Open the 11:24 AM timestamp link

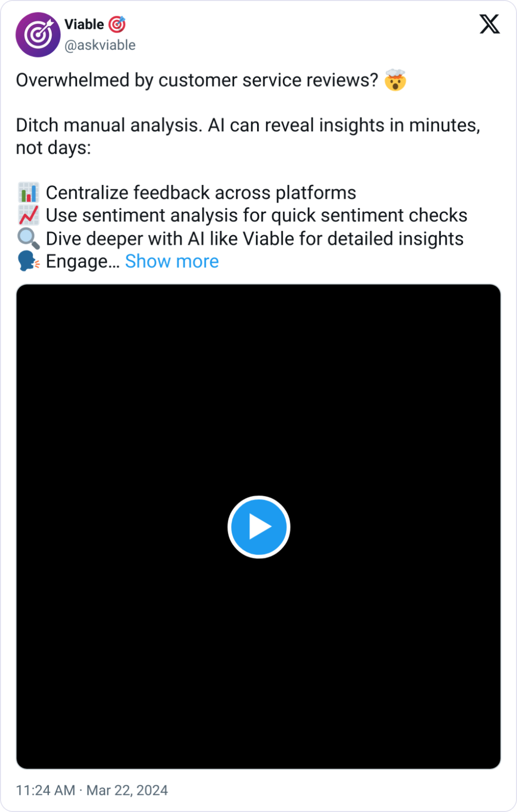(45, 790)
